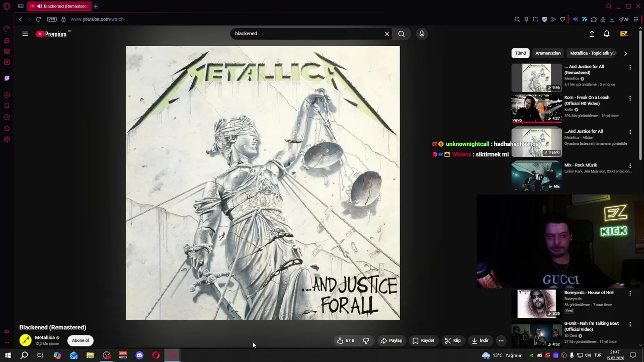
Task: Open Opera tab islands/workspaces icon
Action: pyautogui.click(x=21, y=6)
